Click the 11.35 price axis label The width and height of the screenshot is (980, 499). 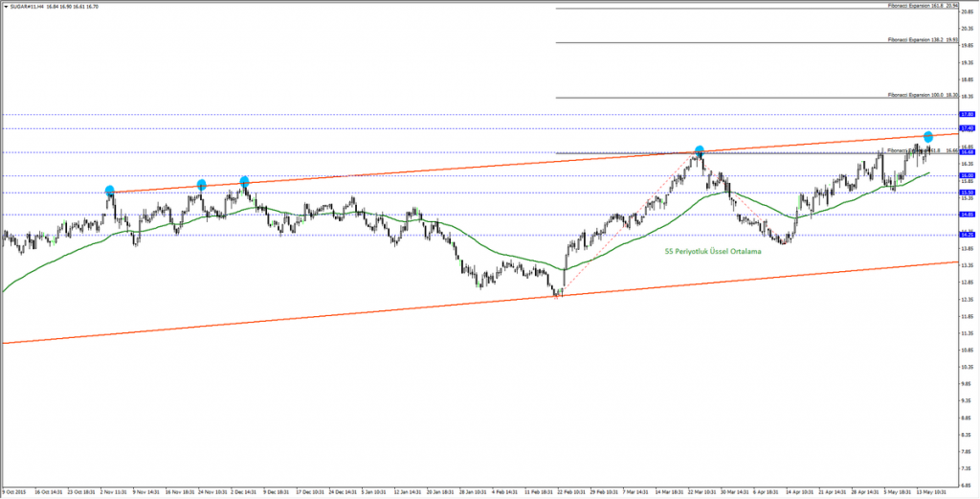click(x=968, y=332)
